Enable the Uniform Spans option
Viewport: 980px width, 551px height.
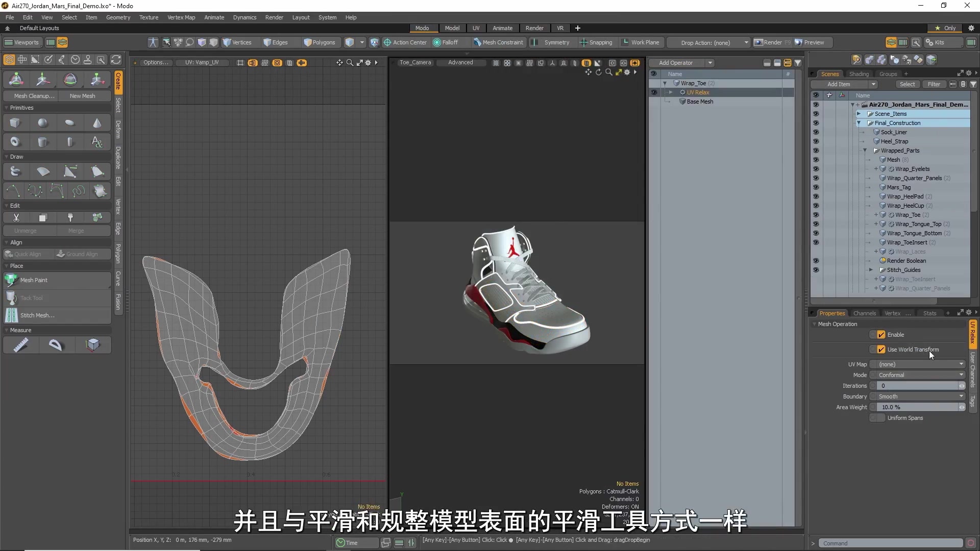[877, 418]
